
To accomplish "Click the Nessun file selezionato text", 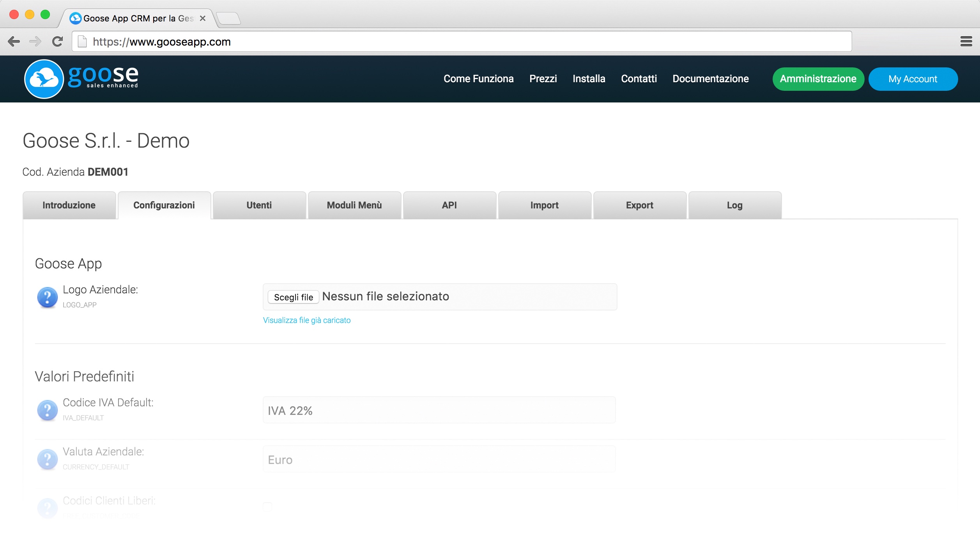I will pos(386,296).
